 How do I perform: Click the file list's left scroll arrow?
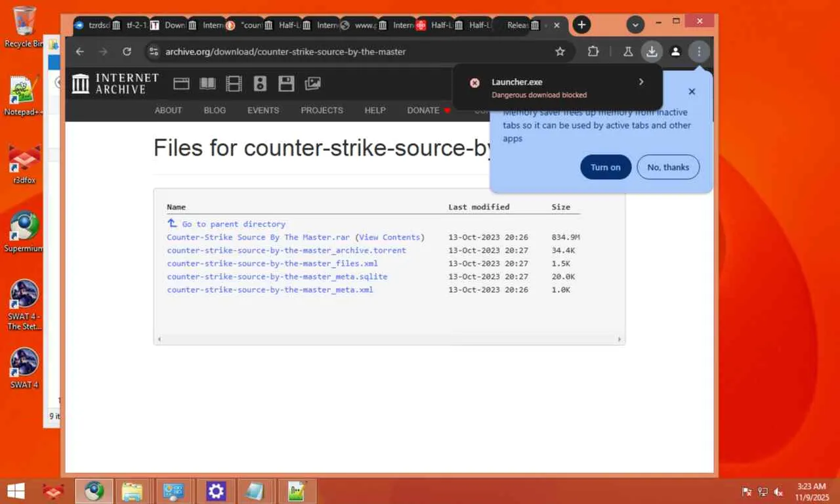[159, 339]
